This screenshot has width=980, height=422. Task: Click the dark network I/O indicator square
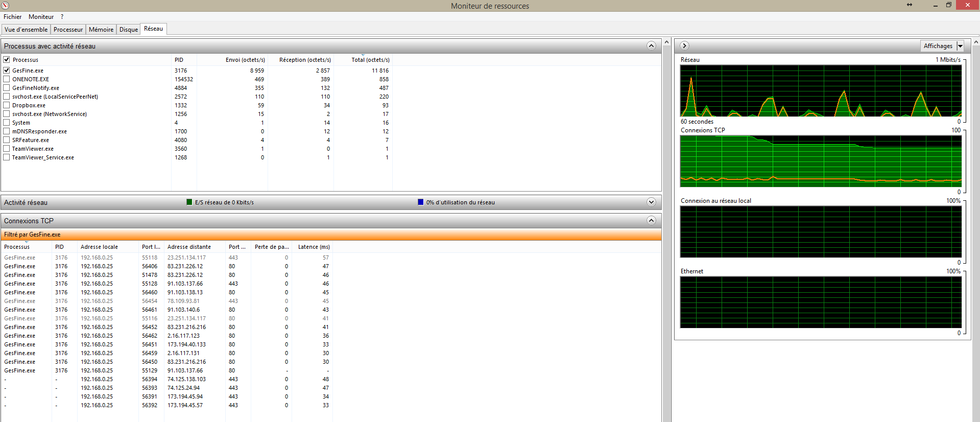tap(189, 202)
